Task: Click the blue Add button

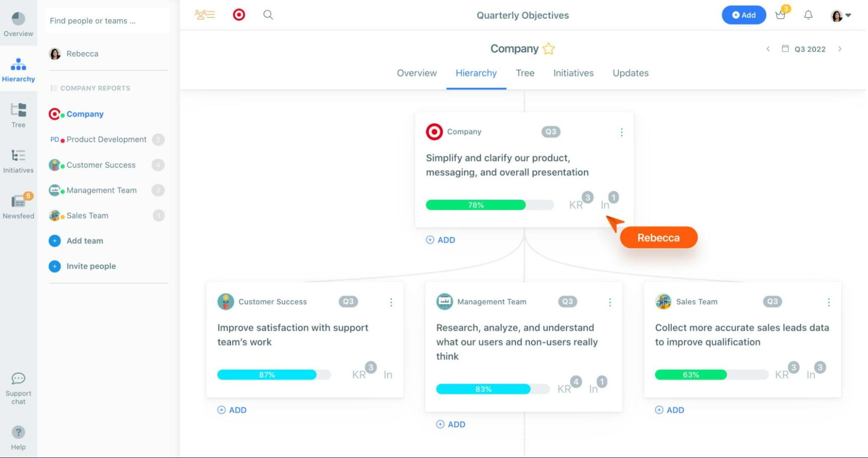Action: [743, 15]
